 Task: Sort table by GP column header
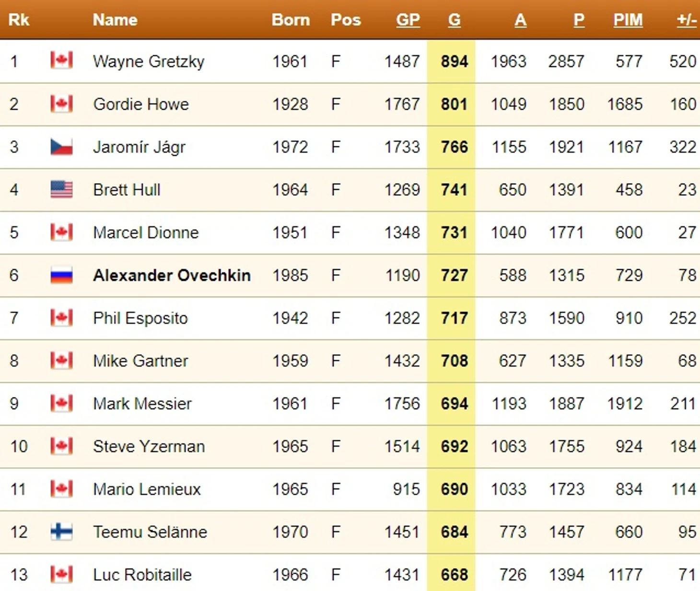click(x=408, y=20)
